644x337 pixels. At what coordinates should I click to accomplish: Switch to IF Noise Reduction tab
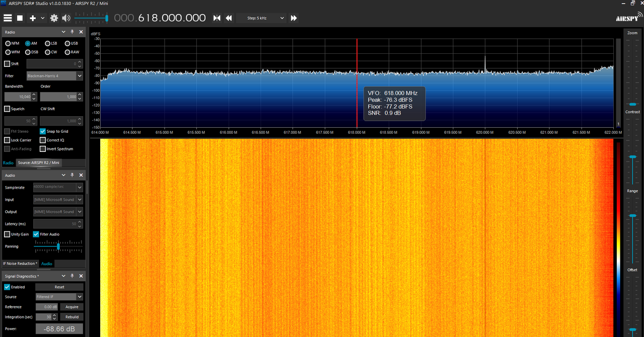21,264
